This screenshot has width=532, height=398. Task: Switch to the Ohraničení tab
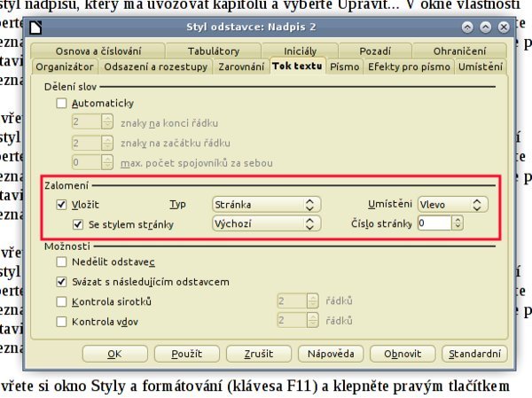coord(459,51)
